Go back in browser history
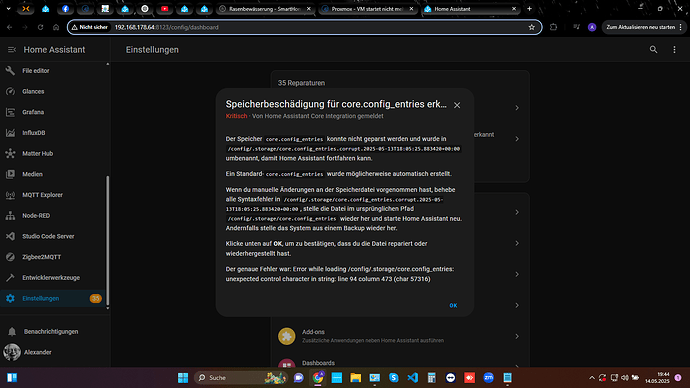The width and height of the screenshot is (690, 388). [x=9, y=27]
